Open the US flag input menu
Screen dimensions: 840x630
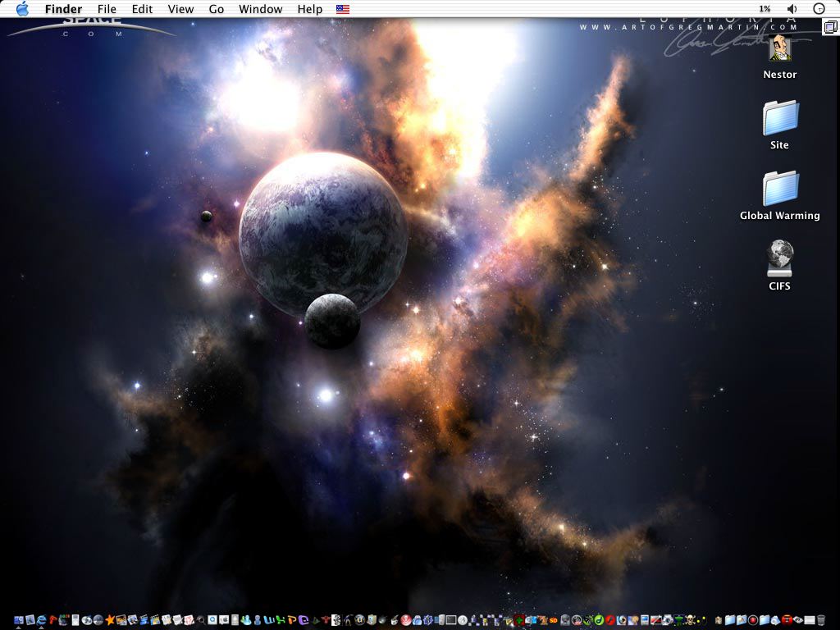pos(343,9)
